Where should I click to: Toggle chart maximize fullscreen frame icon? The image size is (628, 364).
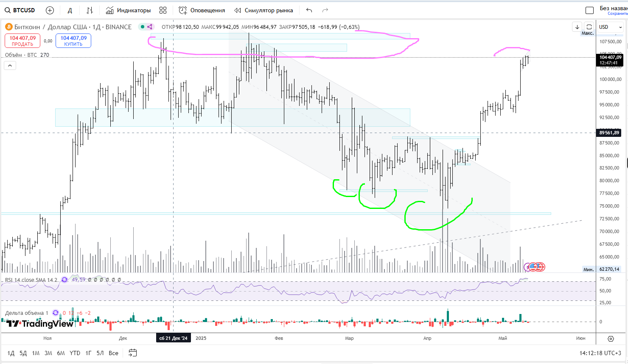589,27
